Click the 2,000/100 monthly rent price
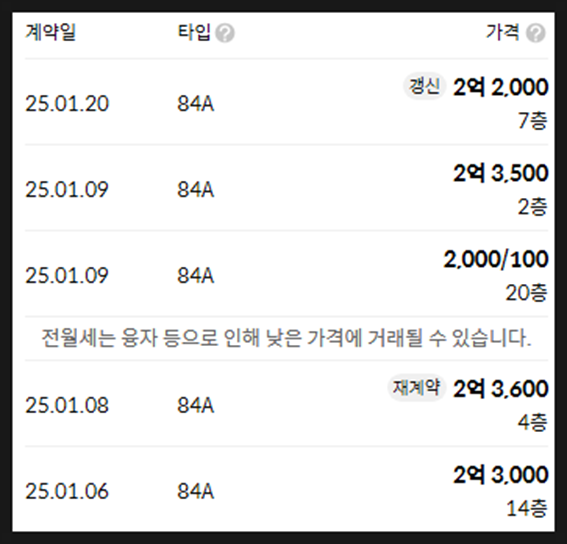Viewport: 567px width, 544px height. coord(496,259)
